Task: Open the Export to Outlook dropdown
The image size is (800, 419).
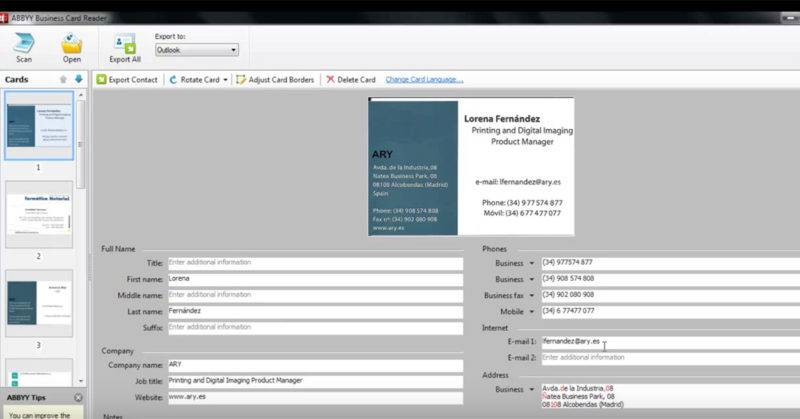Action: (196, 50)
